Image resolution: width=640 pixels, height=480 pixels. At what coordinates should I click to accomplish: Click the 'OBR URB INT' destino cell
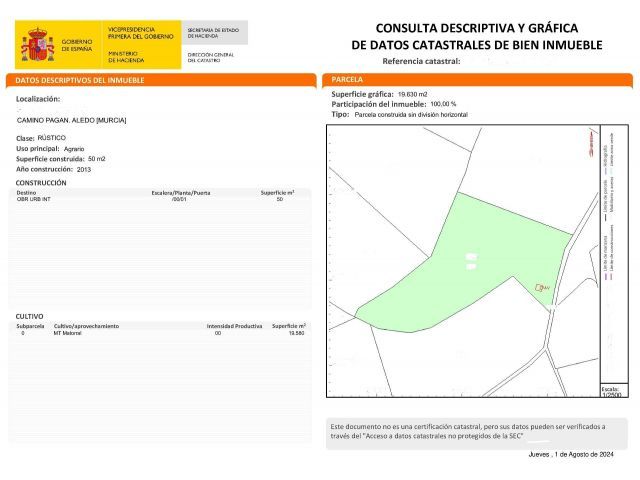[33, 199]
